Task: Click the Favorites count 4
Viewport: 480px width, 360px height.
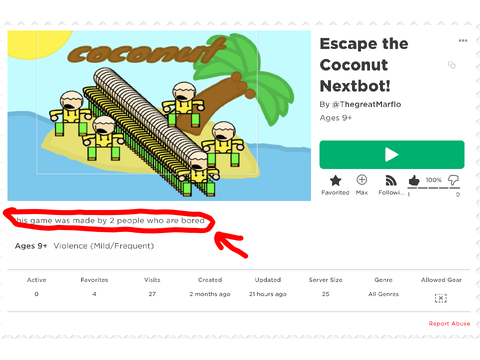Action: 94,294
